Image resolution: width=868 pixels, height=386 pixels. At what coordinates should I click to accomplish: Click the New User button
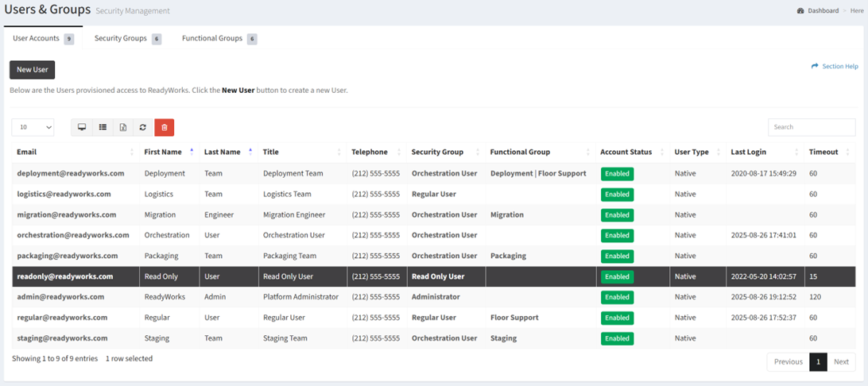pyautogui.click(x=32, y=70)
